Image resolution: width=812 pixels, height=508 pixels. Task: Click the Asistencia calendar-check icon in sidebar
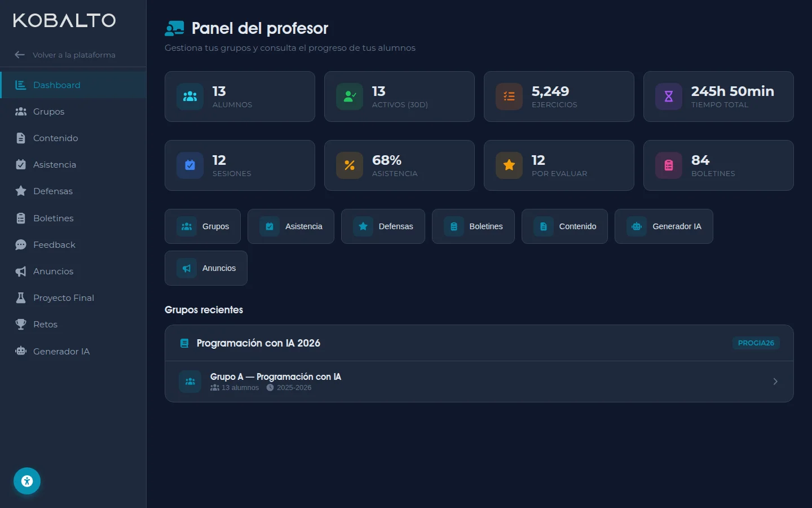click(21, 165)
